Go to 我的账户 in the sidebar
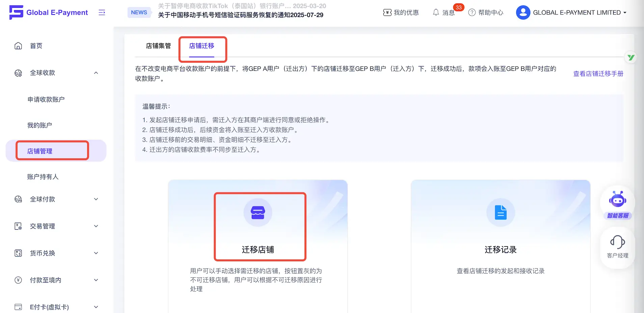The width and height of the screenshot is (644, 313). 39,125
